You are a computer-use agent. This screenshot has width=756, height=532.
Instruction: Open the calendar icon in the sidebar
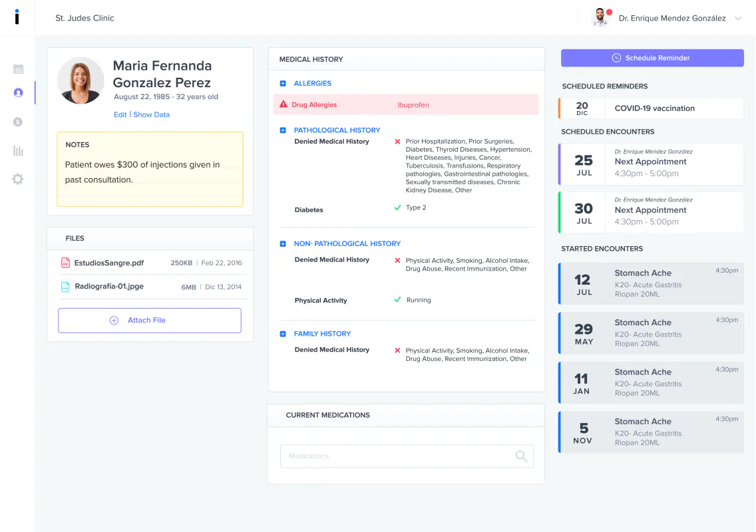point(19,69)
